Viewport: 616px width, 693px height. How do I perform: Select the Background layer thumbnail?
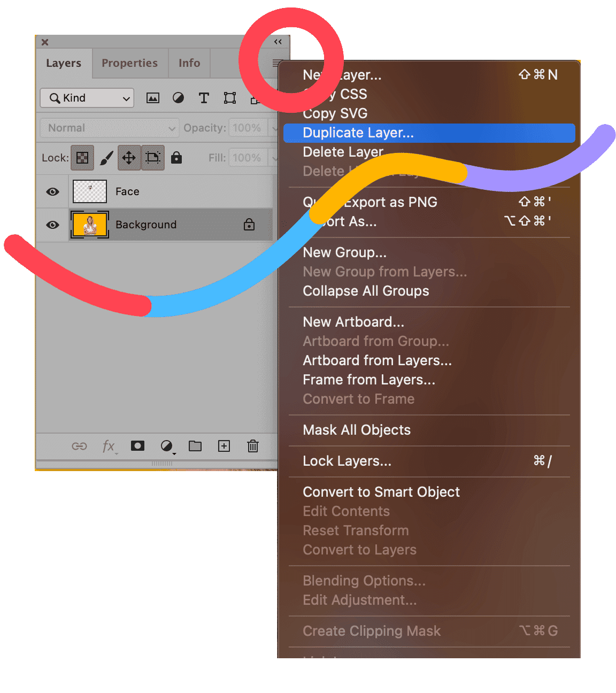click(x=90, y=225)
